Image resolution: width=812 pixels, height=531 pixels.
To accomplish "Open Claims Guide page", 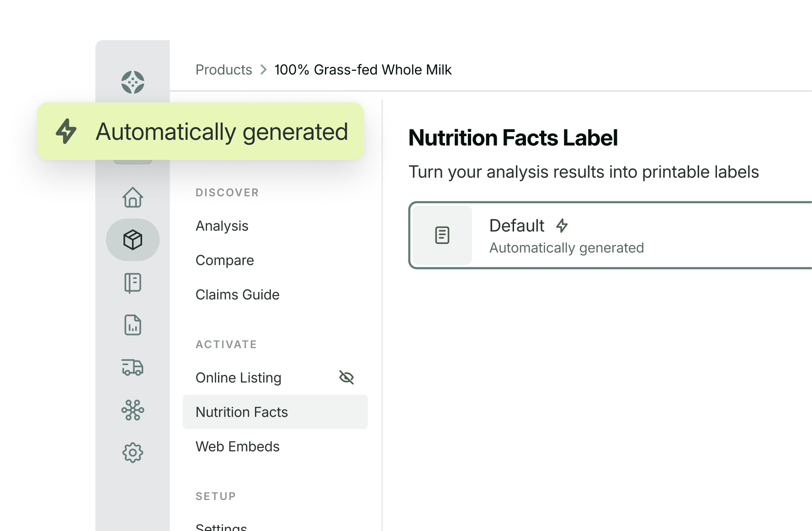I will pyautogui.click(x=237, y=295).
